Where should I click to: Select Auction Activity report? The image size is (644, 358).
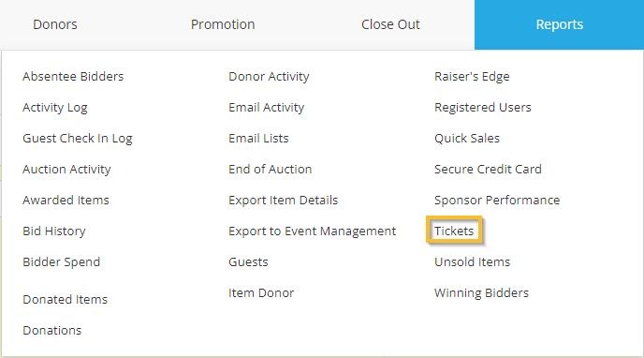(67, 170)
